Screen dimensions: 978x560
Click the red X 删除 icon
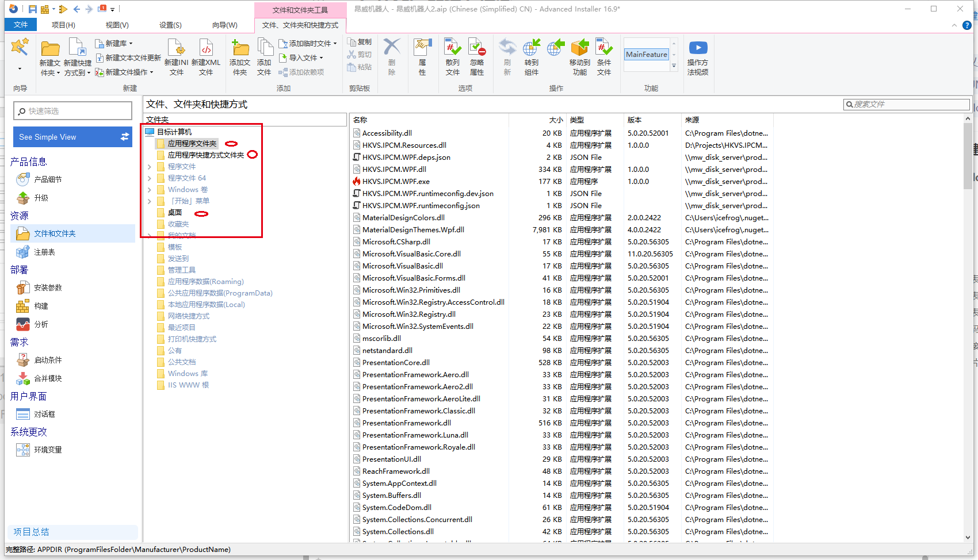pos(392,47)
